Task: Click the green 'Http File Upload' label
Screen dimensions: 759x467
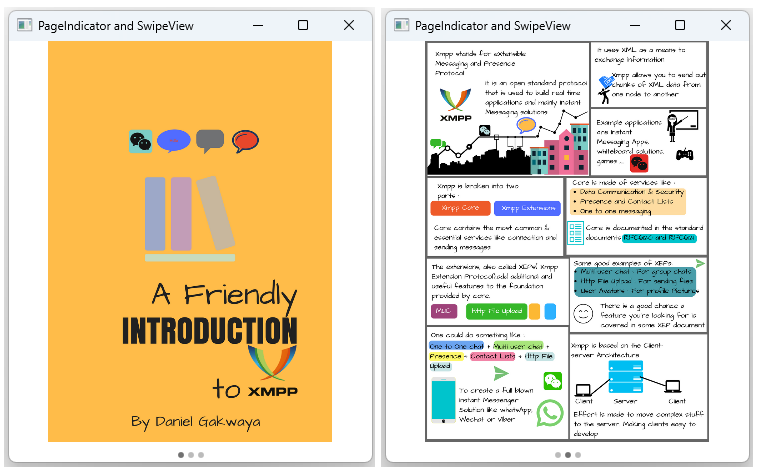Action: click(496, 311)
